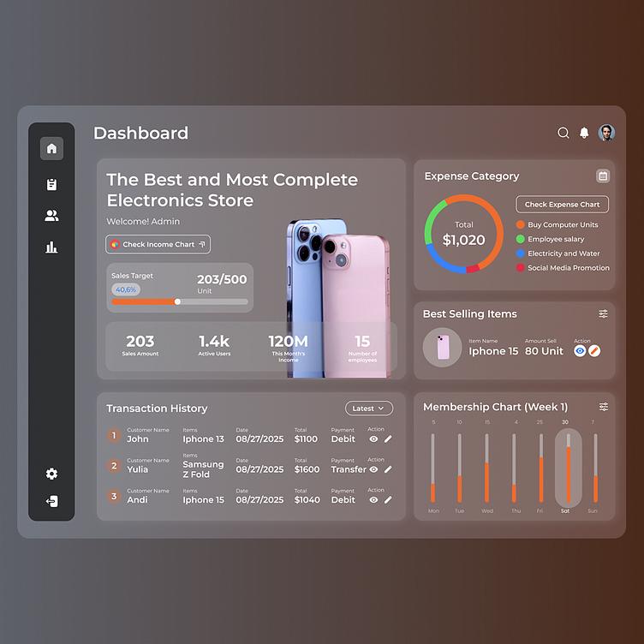644x644 pixels.
Task: Open settings gear in the sidebar
Action: coord(51,474)
